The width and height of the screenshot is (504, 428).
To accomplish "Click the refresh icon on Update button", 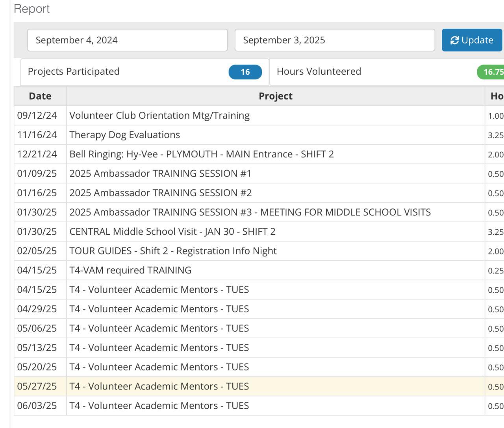I will 455,40.
